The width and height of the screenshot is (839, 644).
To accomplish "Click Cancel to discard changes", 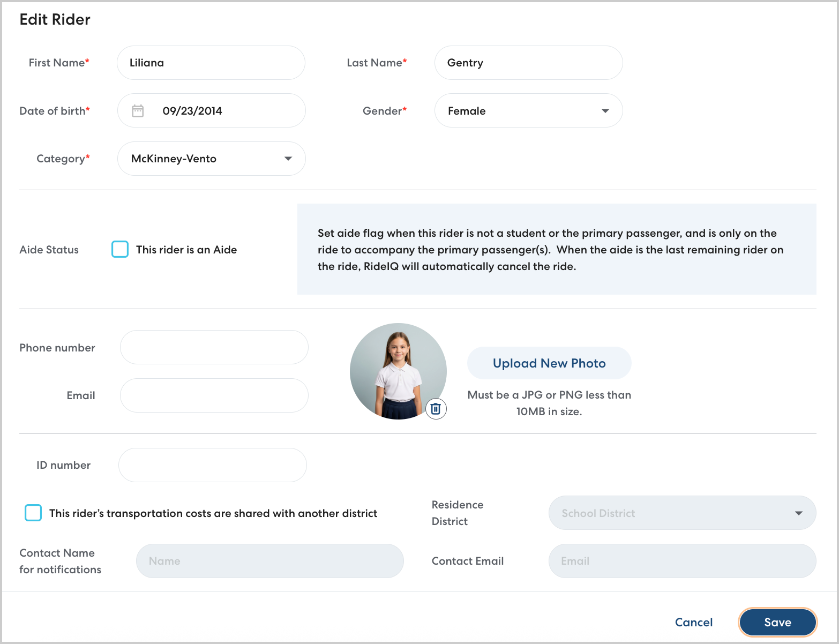I will pos(693,622).
